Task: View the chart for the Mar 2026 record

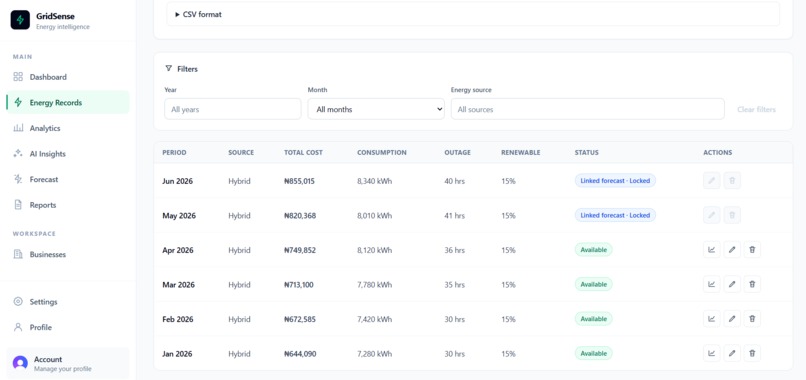Action: [711, 284]
